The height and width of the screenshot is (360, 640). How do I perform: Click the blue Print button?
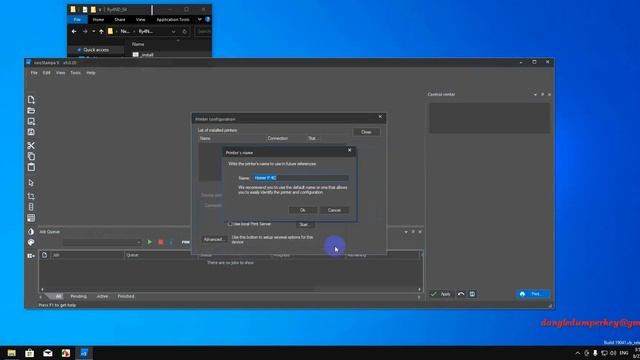tap(533, 294)
